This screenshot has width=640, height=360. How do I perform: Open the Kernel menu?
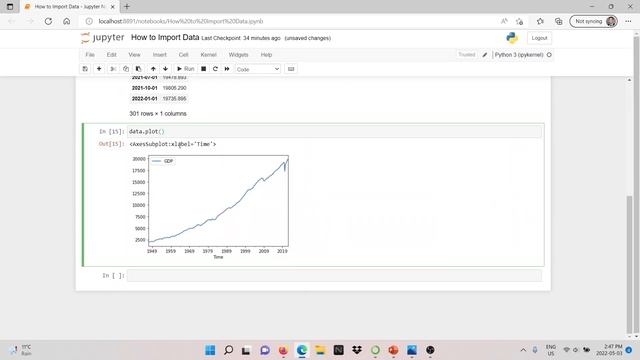(x=209, y=55)
